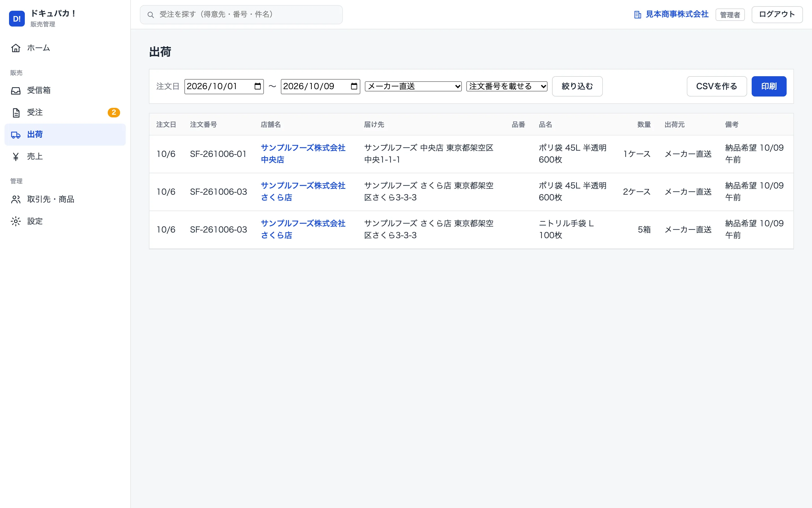This screenshot has width=812, height=508.
Task: Click the yen icon beside 売上
Action: (x=16, y=157)
